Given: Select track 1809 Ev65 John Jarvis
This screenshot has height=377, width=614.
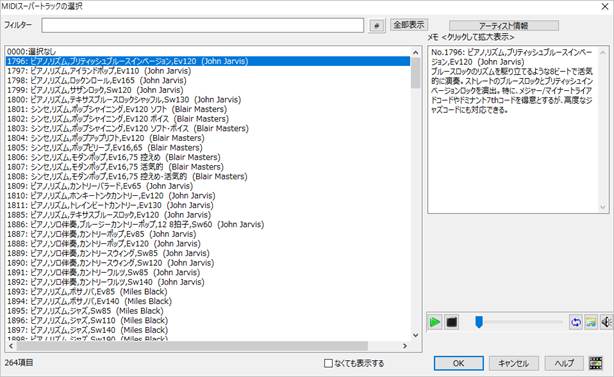Looking at the screenshot, I should pyautogui.click(x=208, y=186).
